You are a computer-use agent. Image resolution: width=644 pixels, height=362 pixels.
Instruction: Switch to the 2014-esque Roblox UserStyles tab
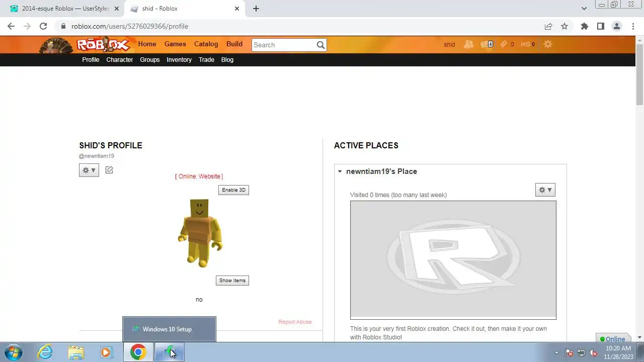[64, 9]
